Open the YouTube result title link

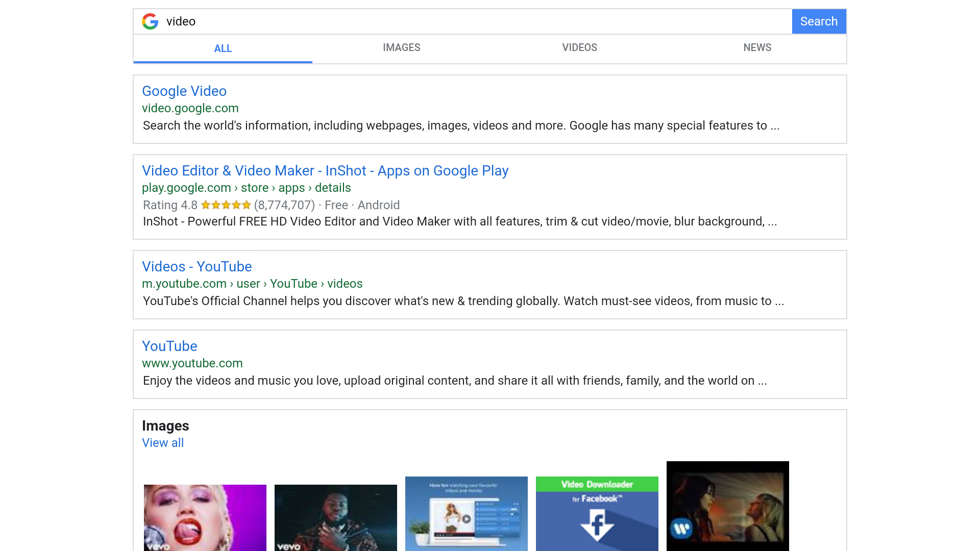coord(169,346)
